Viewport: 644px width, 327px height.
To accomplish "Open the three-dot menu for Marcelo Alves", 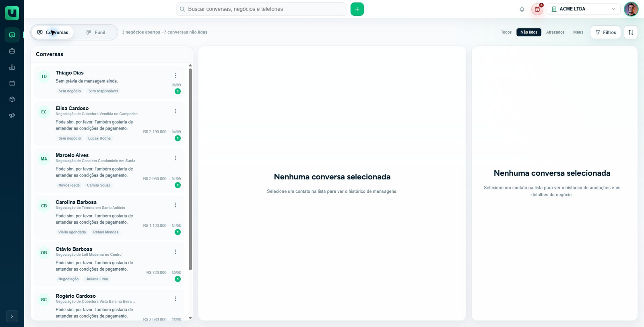I will (175, 158).
